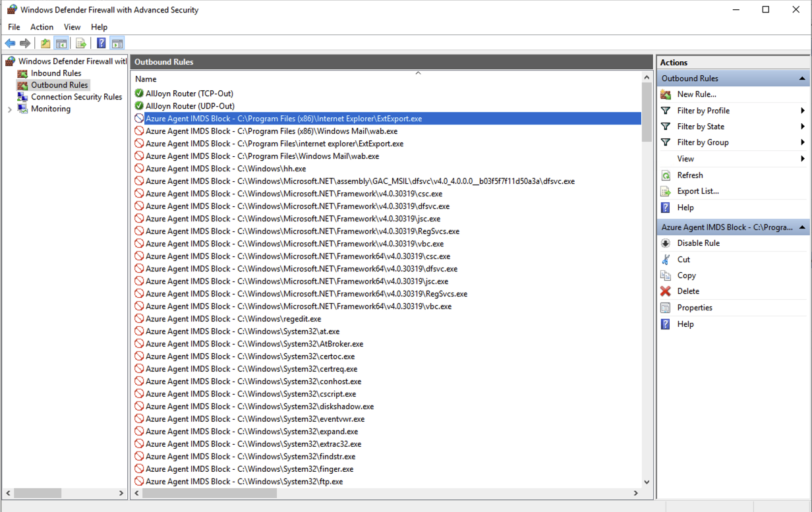Click the Forward navigation arrow icon
Screen dimensions: 812x512
25,43
